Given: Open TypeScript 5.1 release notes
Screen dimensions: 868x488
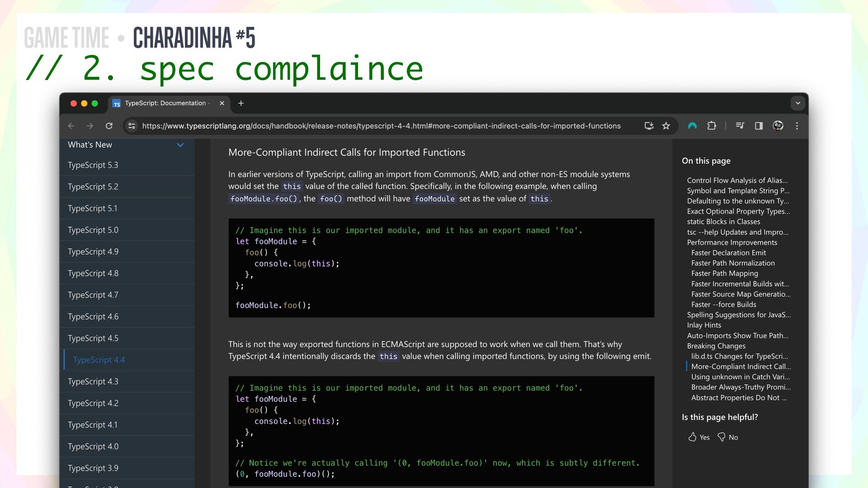Looking at the screenshot, I should 127,208.
